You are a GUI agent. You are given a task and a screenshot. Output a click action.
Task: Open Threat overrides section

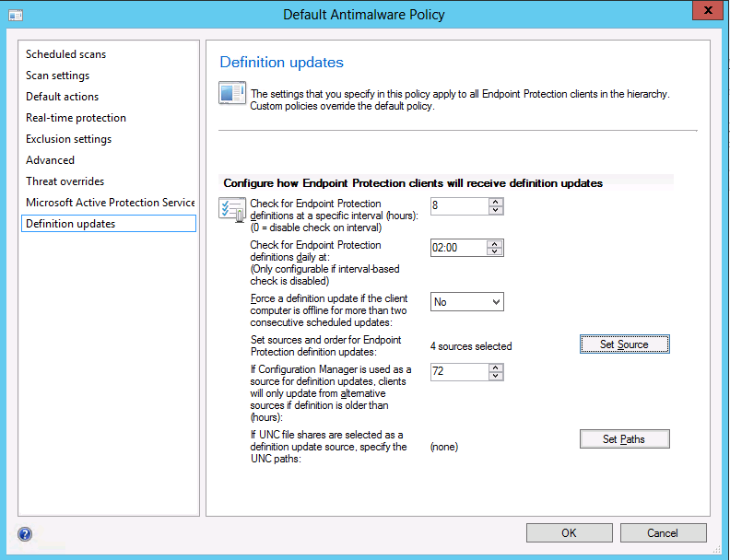tap(65, 181)
